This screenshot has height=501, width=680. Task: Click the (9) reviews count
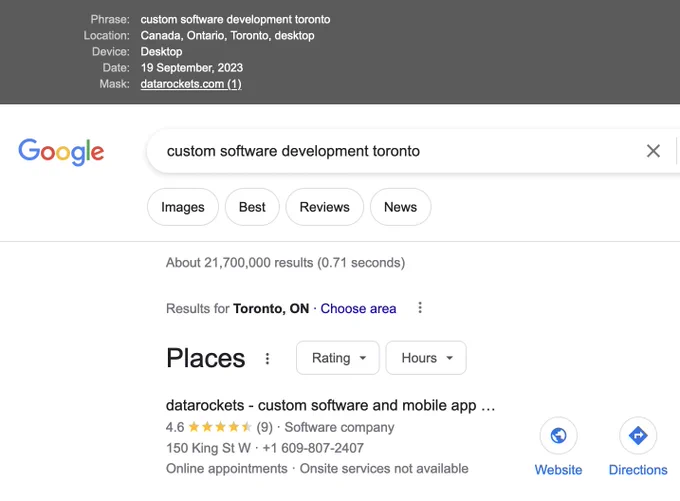pos(265,427)
